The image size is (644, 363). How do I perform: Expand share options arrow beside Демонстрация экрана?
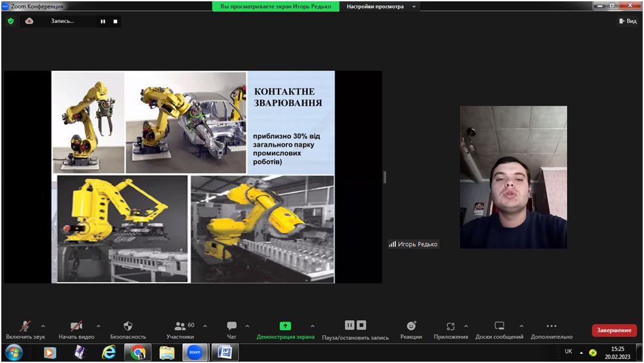pyautogui.click(x=313, y=326)
